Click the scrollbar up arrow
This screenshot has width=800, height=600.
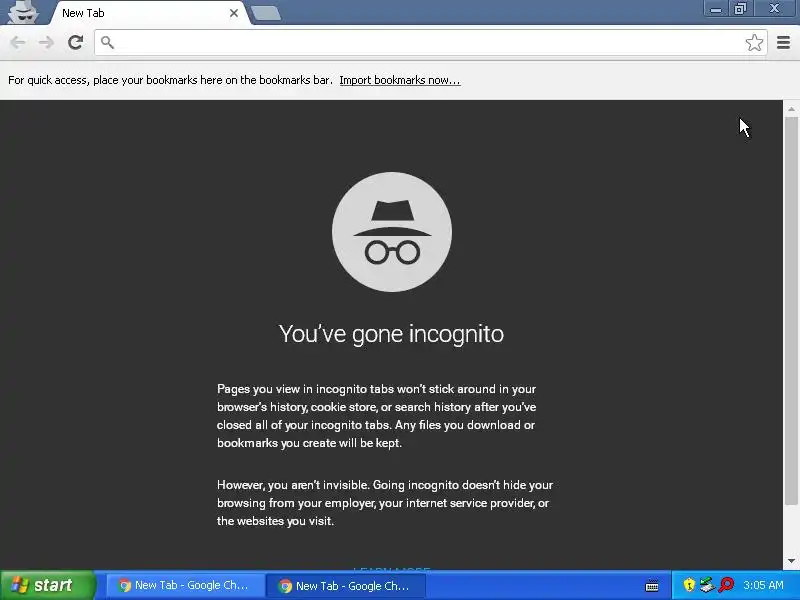click(791, 109)
